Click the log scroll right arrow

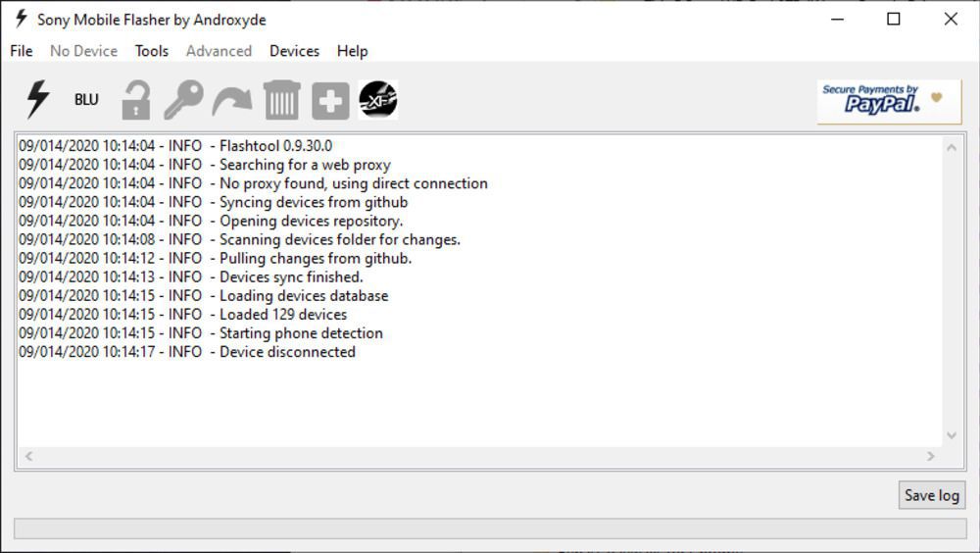point(931,456)
